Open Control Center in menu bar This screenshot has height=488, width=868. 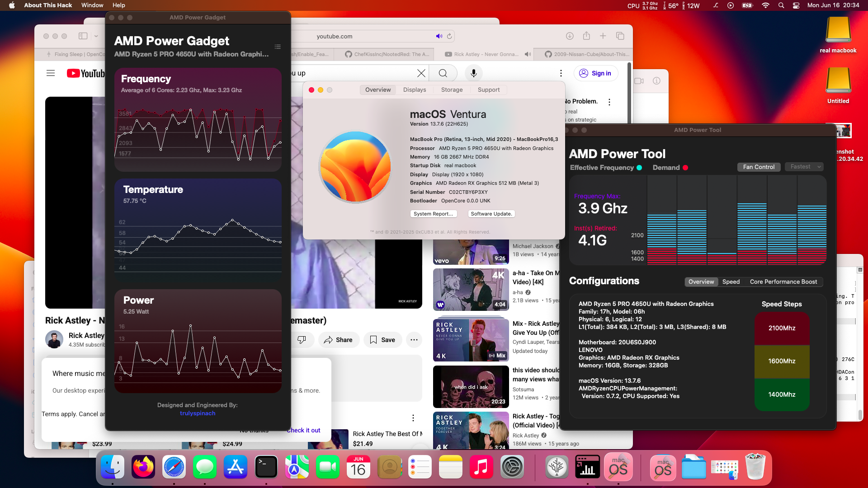tap(796, 5)
